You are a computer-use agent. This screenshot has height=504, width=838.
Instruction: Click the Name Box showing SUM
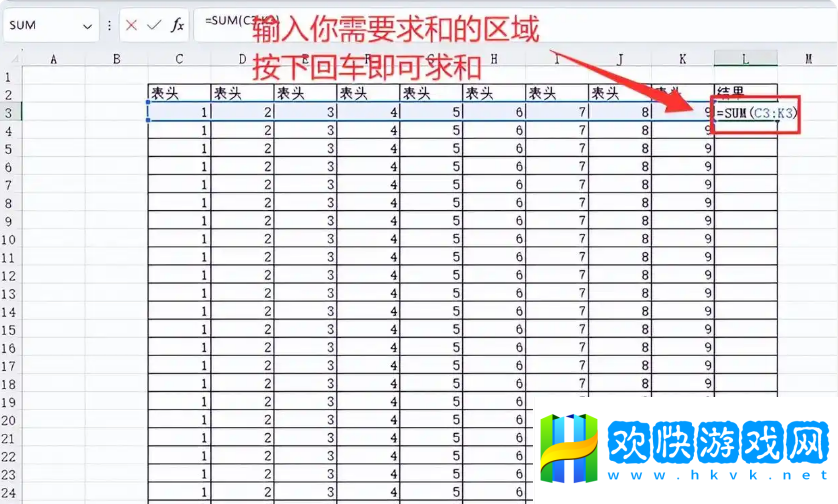pyautogui.click(x=51, y=25)
